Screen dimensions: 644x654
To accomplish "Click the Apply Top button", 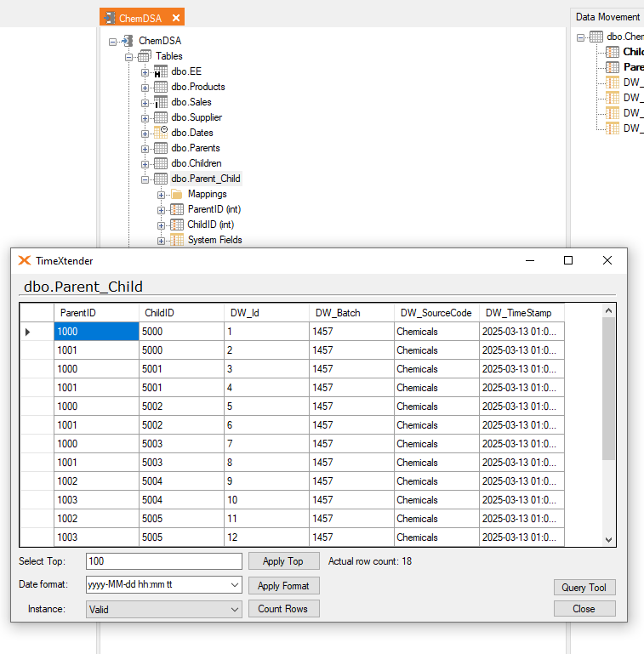I will tap(283, 561).
